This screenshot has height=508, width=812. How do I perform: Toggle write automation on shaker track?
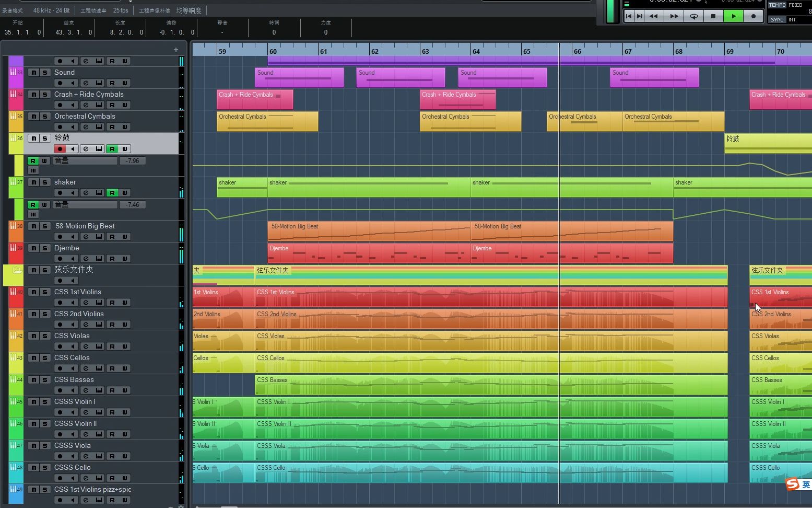click(x=125, y=193)
